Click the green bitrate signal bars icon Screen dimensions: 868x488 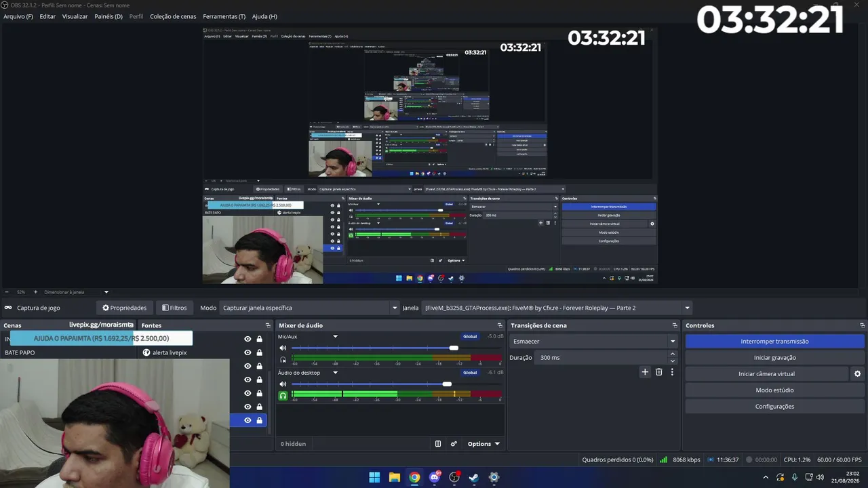click(x=663, y=460)
